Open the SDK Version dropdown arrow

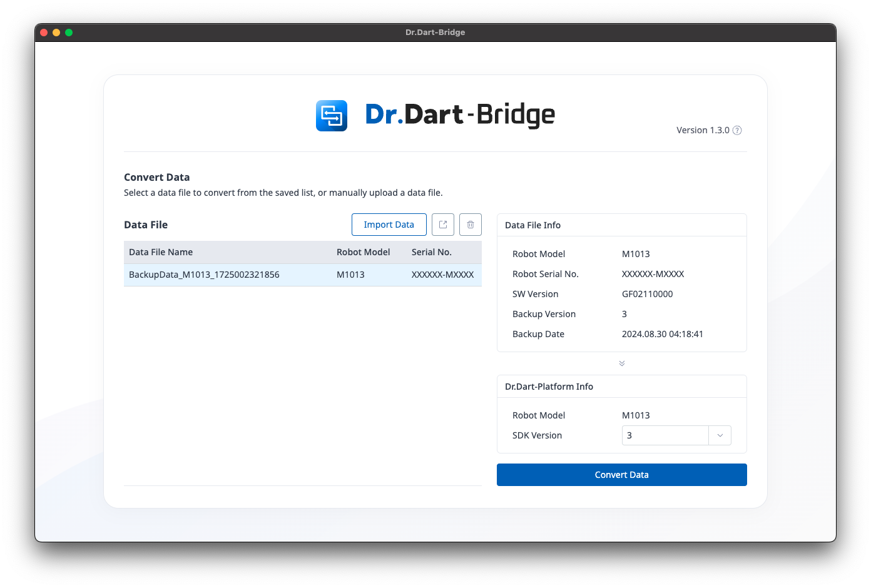coord(720,435)
